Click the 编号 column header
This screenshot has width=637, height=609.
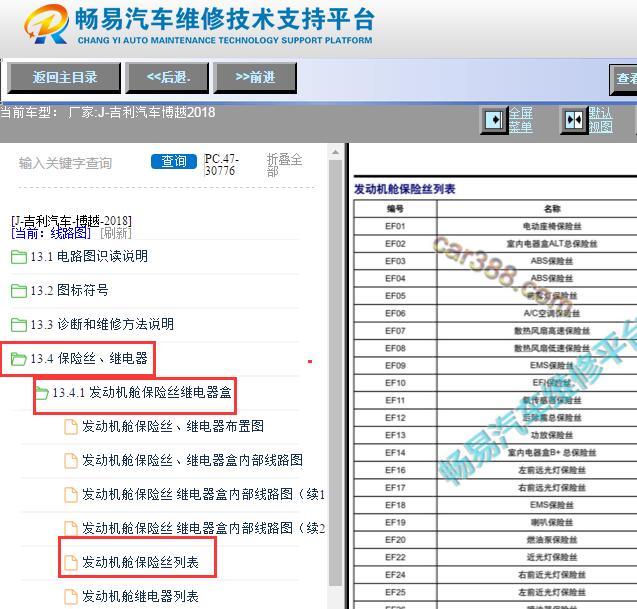coord(395,209)
